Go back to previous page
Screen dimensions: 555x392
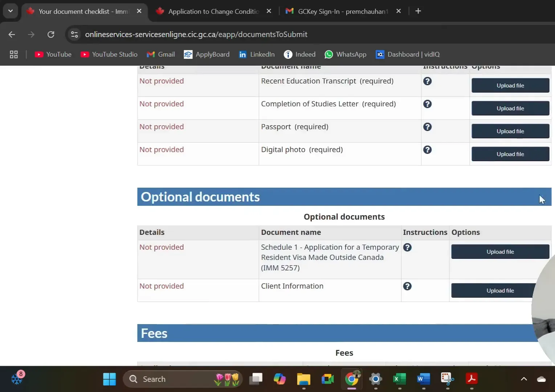(x=12, y=34)
